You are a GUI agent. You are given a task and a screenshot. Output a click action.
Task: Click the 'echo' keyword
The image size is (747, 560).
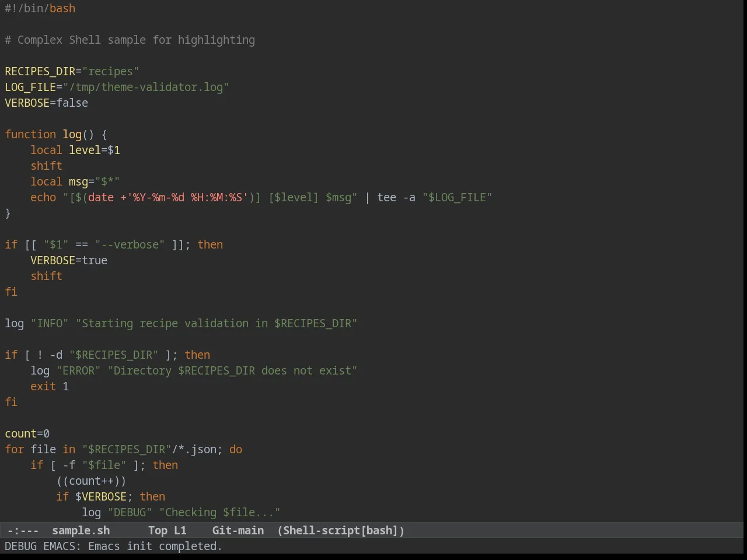(x=43, y=197)
